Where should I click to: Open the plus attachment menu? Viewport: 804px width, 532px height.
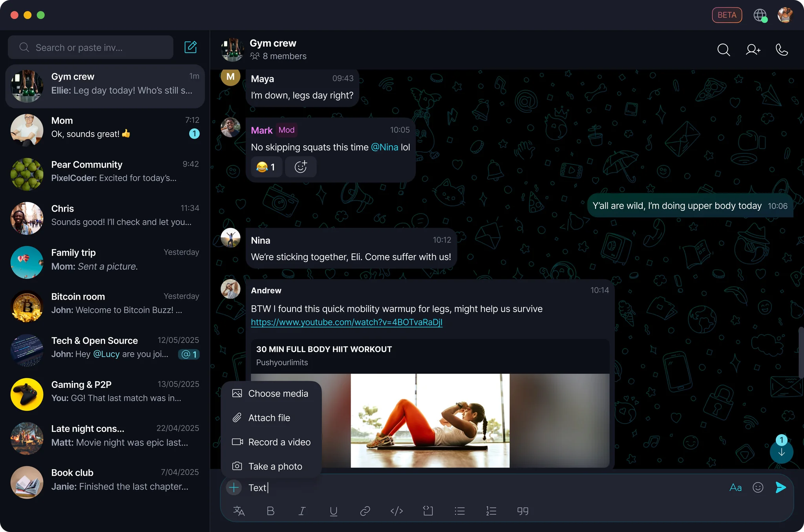[234, 487]
